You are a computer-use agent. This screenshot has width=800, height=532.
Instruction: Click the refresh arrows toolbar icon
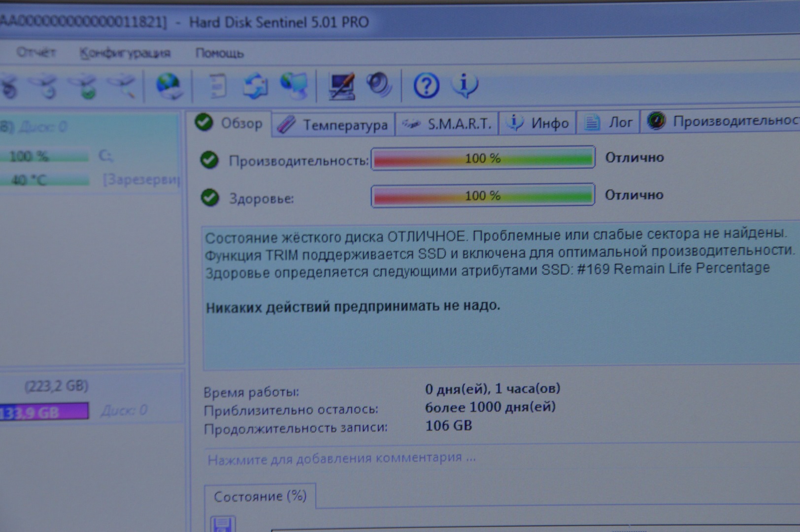255,87
